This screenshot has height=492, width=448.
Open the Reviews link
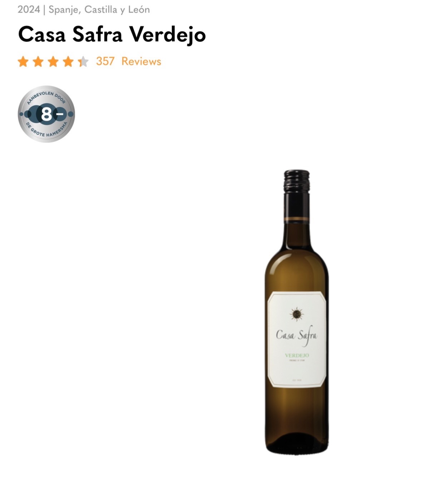coord(141,62)
